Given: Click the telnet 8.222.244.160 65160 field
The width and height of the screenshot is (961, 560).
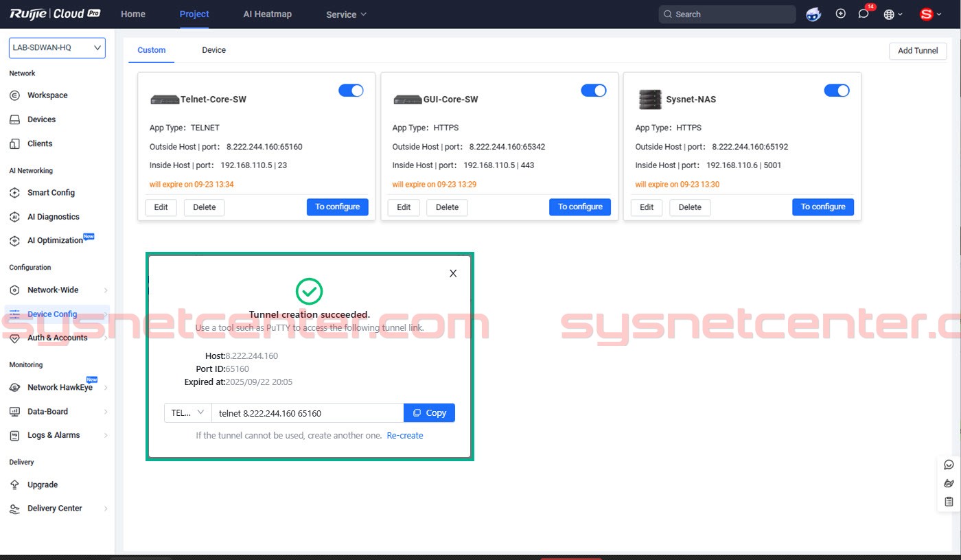Looking at the screenshot, I should [x=308, y=412].
